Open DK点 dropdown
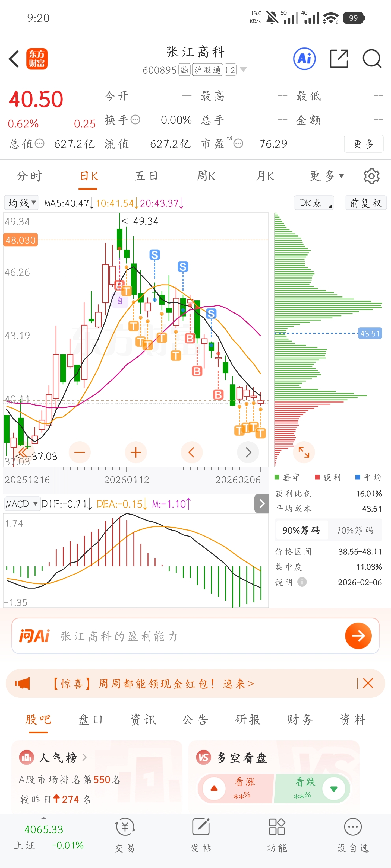 314,203
